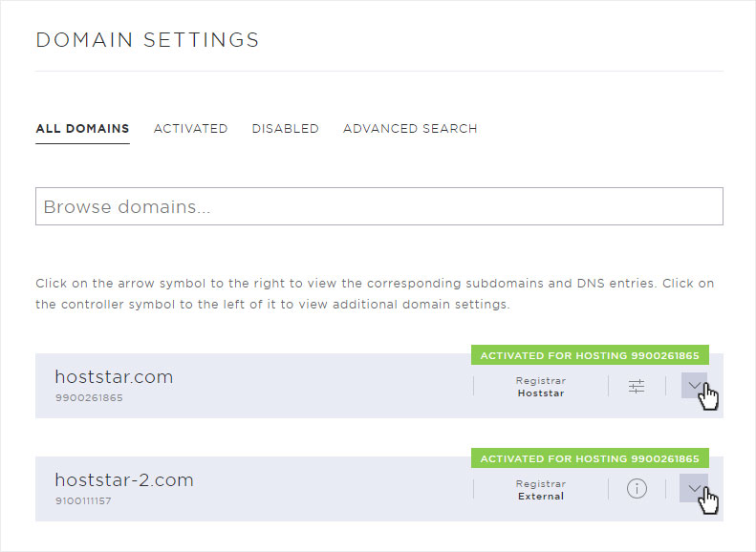
Task: Click Registrar External label
Action: pos(541,490)
